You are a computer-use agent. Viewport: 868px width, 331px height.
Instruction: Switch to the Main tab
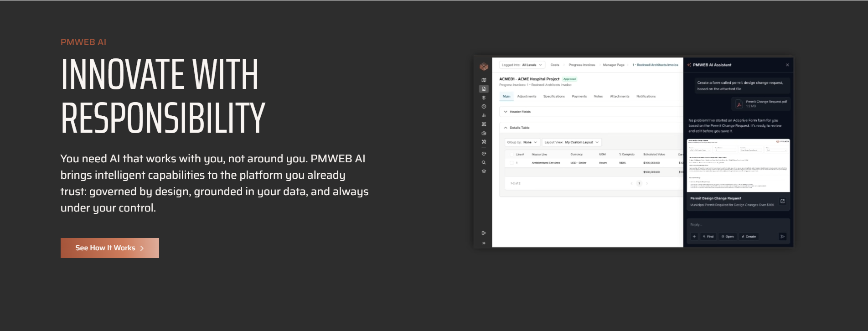[x=506, y=96]
